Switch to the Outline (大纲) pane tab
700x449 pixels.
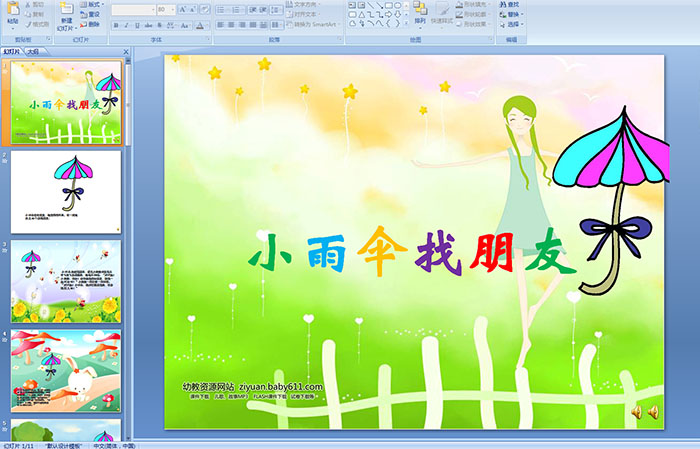(x=33, y=52)
